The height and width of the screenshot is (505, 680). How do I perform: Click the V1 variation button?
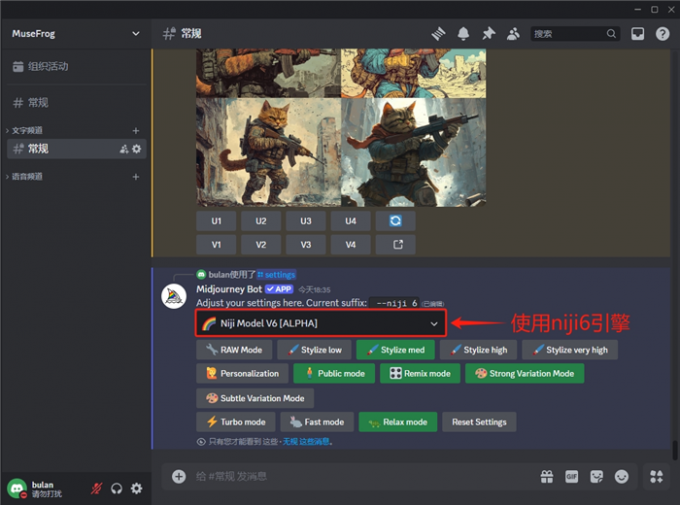point(216,245)
